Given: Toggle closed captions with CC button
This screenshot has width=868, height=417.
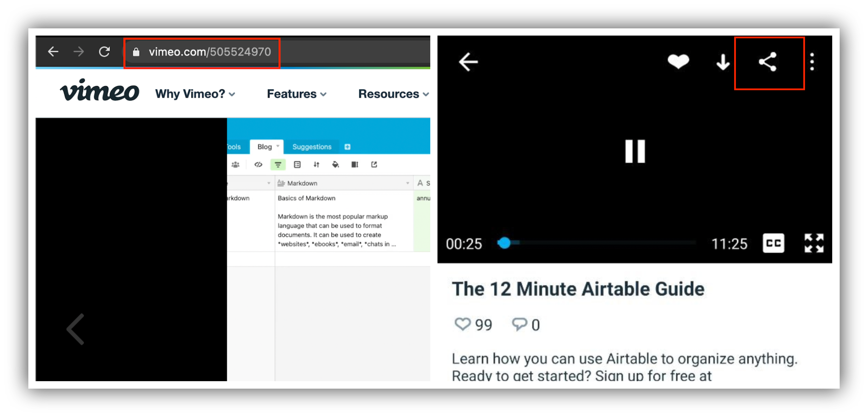Looking at the screenshot, I should coord(773,243).
